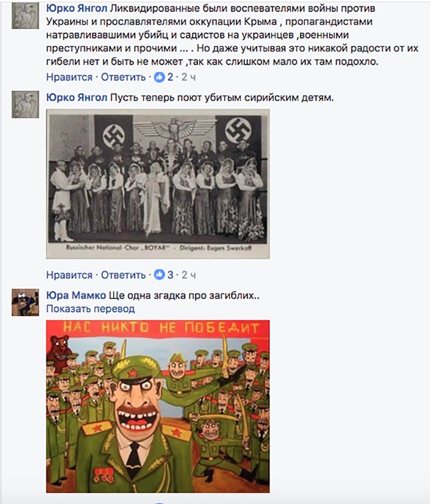Click Показать перевод to translate the comment

[x=90, y=309]
